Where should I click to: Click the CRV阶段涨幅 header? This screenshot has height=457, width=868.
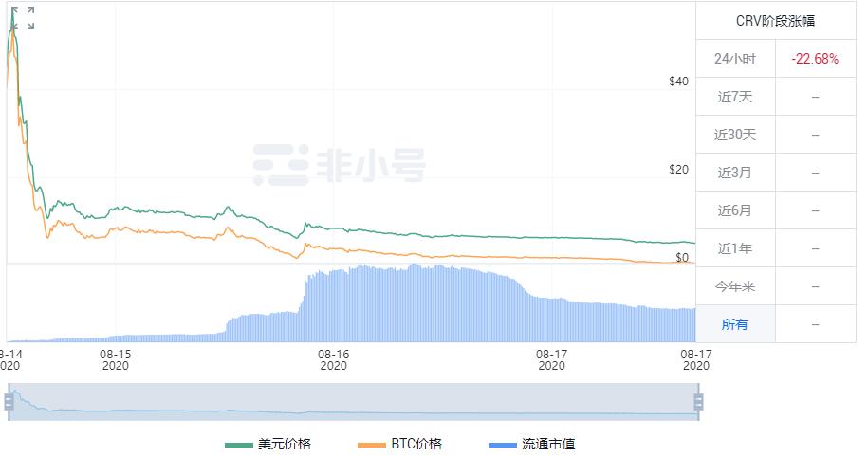coord(775,21)
